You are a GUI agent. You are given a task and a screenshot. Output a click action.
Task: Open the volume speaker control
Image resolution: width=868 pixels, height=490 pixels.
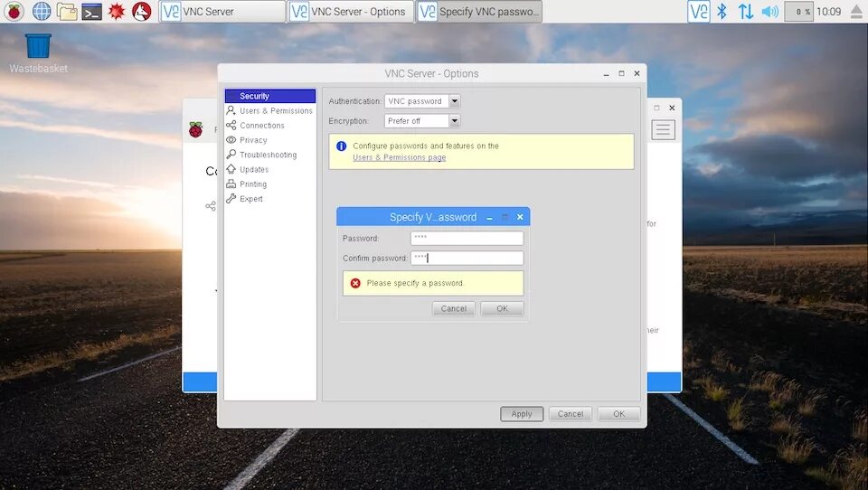point(770,11)
